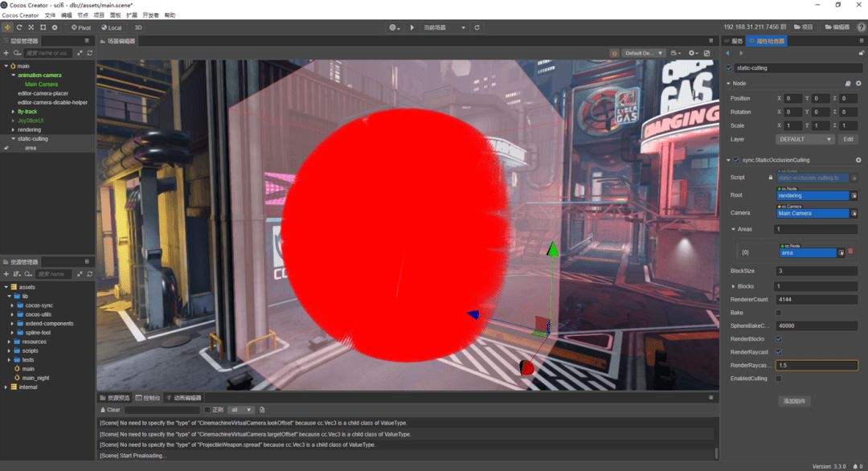Select the Rotate transform tool

click(19, 27)
